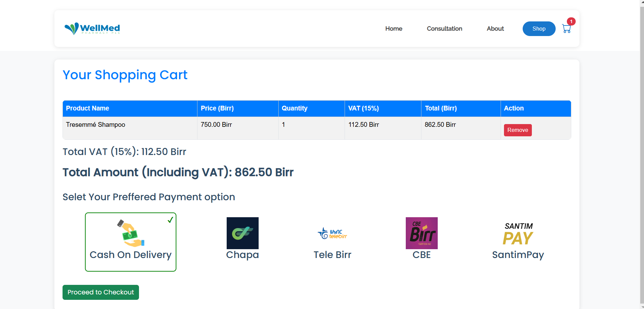Click the WellMed Pharmacy logo
This screenshot has height=309, width=644.
pyautogui.click(x=92, y=29)
